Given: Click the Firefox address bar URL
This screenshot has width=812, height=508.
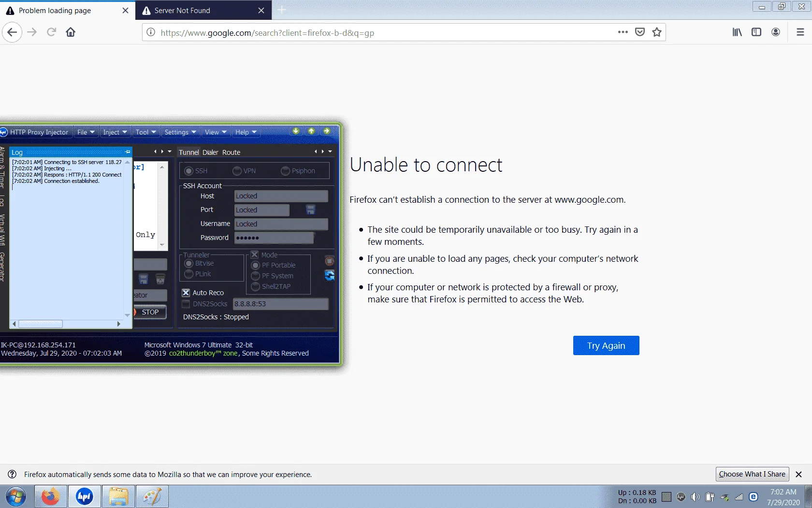Looking at the screenshot, I should tap(267, 33).
